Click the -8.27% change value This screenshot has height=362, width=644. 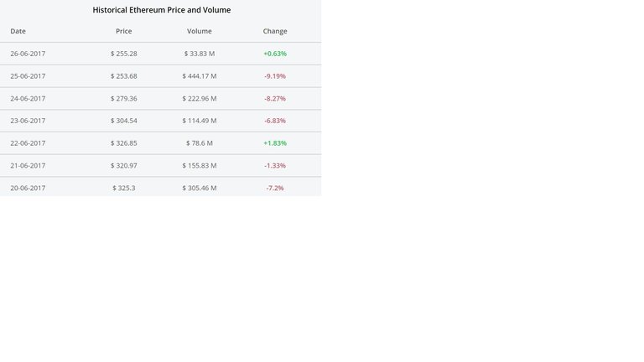(x=275, y=99)
